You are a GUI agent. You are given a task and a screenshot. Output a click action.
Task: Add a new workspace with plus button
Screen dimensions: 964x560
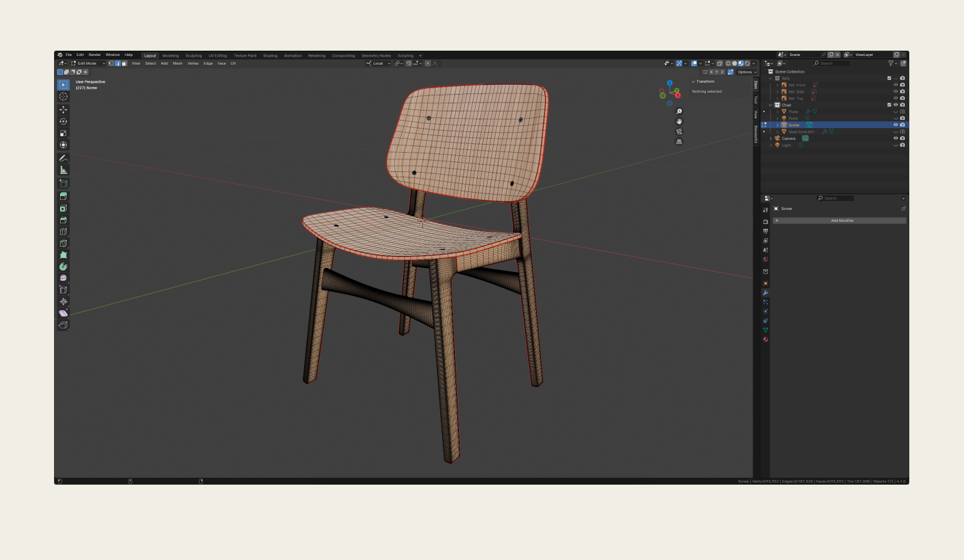[420, 55]
